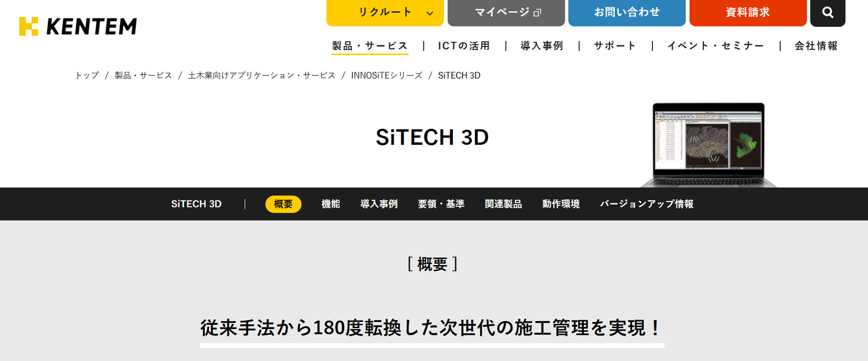
Task: Select the バージョンアップ情報 tab
Action: (x=647, y=204)
